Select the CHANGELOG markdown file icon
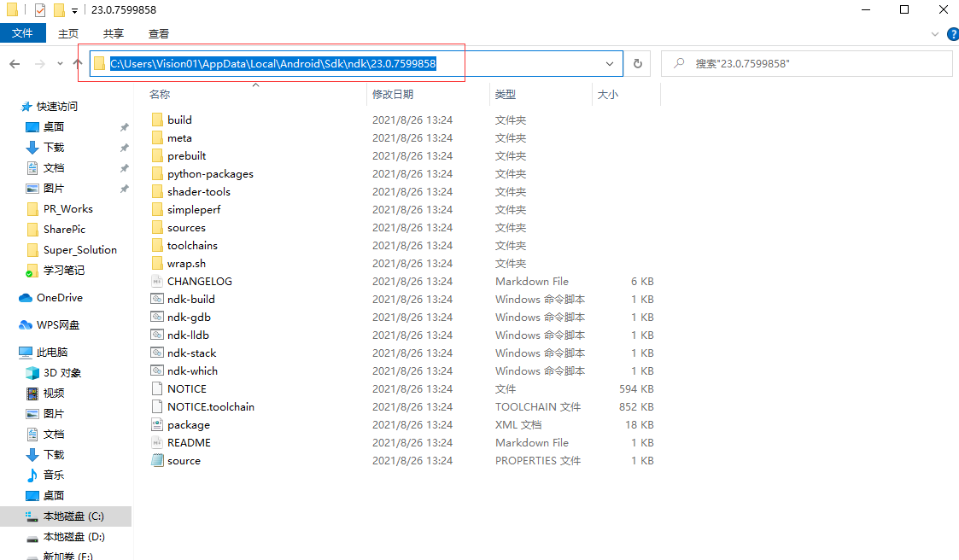 (x=157, y=281)
